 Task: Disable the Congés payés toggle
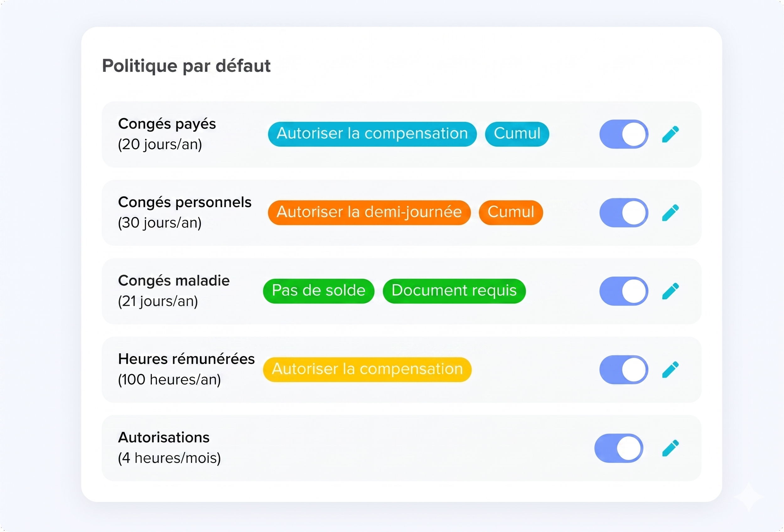tap(624, 134)
